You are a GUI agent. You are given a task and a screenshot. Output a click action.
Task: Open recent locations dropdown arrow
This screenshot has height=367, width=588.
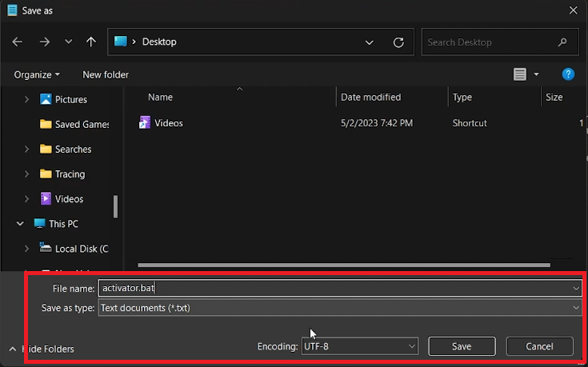point(68,42)
